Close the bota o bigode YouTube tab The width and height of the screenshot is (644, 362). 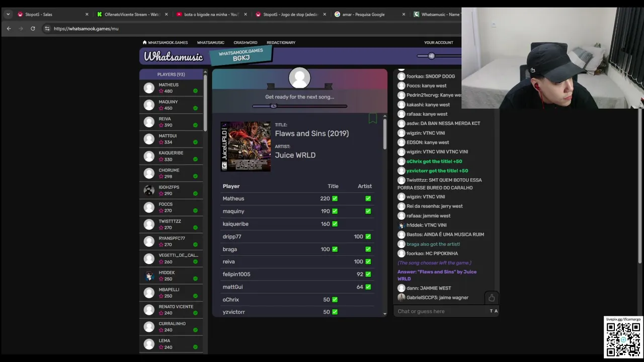point(246,14)
